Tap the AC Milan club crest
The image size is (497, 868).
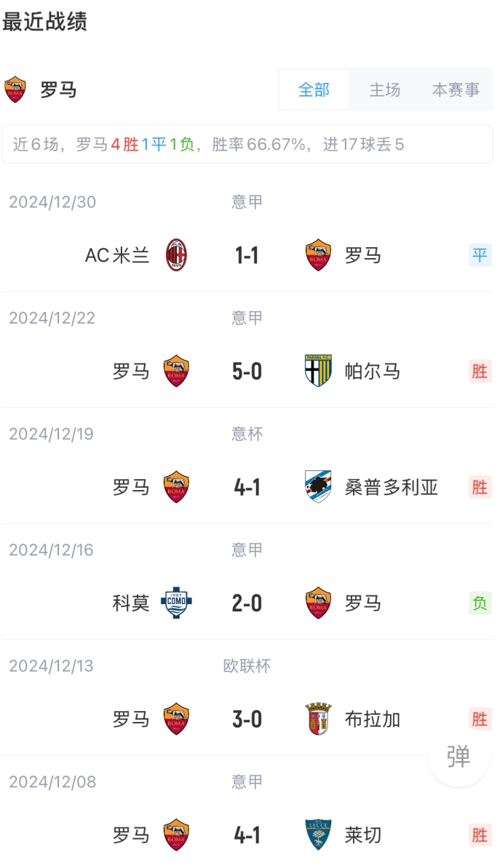tap(176, 255)
